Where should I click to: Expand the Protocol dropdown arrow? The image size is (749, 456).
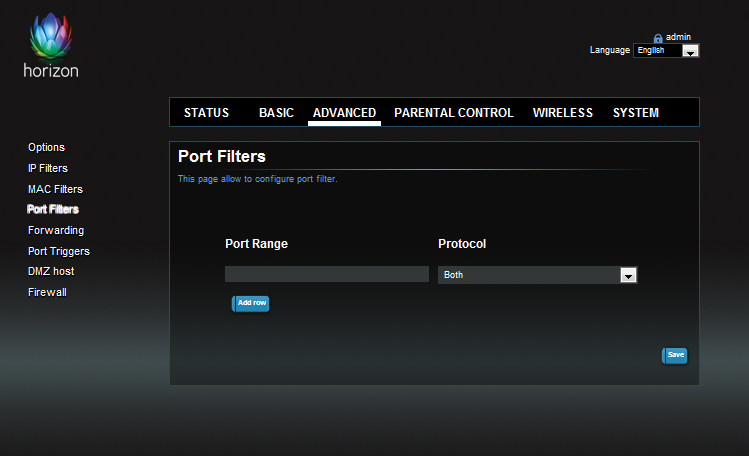[628, 275]
